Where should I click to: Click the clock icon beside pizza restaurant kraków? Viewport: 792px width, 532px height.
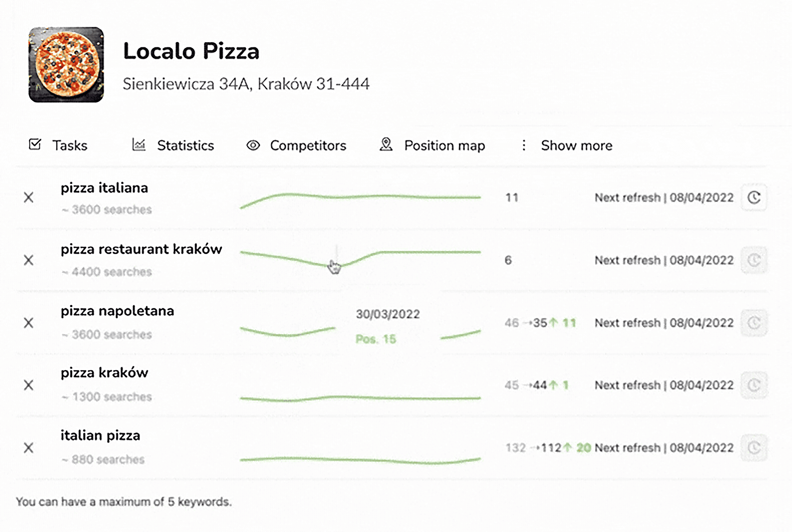tap(754, 260)
